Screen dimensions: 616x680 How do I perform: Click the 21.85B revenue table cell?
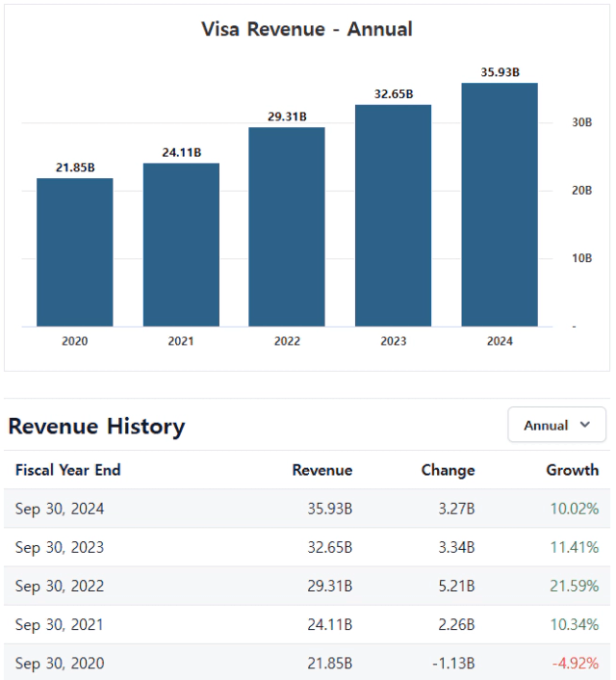click(330, 663)
